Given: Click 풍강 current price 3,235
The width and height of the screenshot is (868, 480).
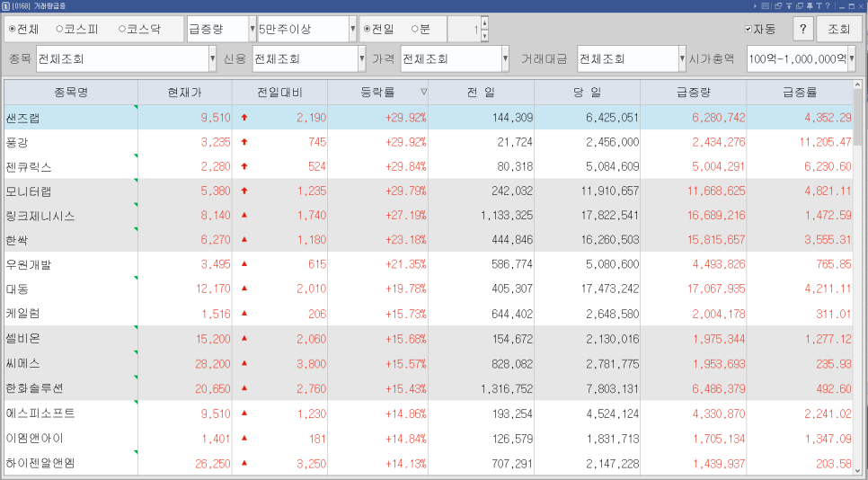Looking at the screenshot, I should [216, 142].
